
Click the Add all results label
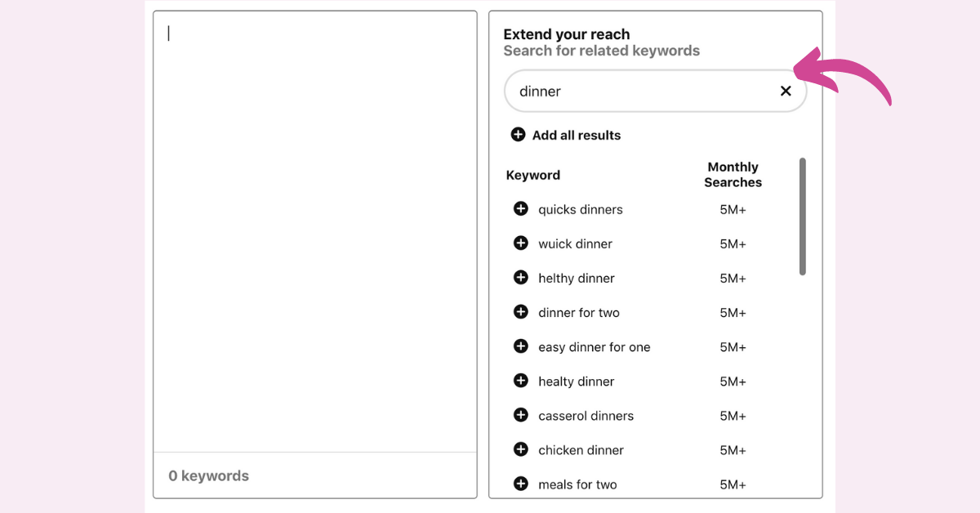point(577,135)
